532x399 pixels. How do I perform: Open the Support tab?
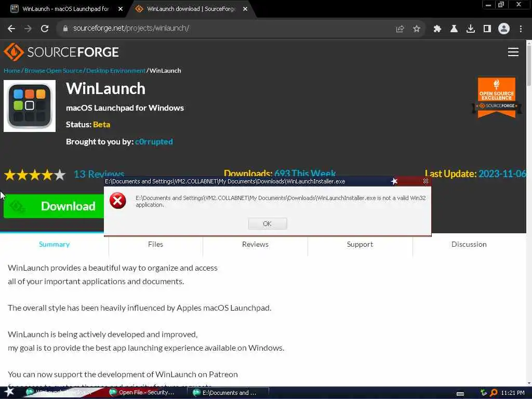(360, 244)
